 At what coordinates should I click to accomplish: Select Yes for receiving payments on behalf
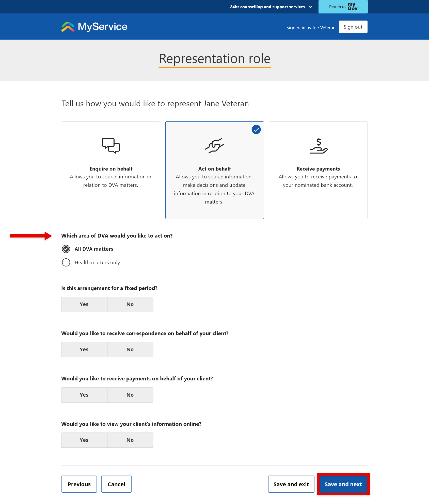pyautogui.click(x=84, y=395)
